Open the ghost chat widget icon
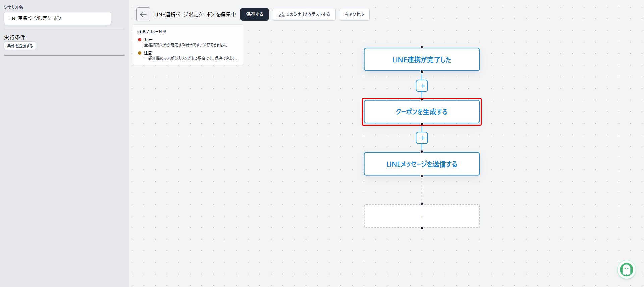Image resolution: width=644 pixels, height=287 pixels. (x=626, y=269)
